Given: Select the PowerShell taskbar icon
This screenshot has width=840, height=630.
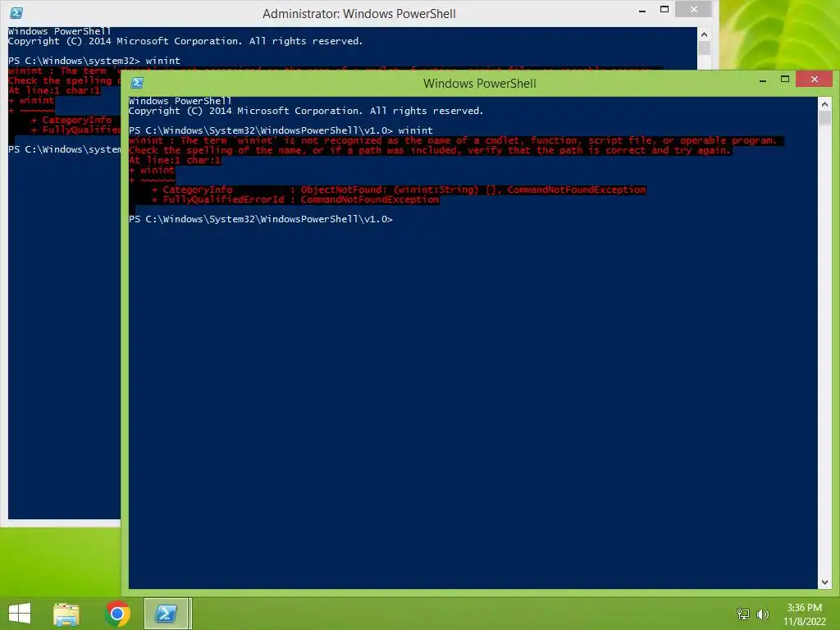Looking at the screenshot, I should click(166, 614).
